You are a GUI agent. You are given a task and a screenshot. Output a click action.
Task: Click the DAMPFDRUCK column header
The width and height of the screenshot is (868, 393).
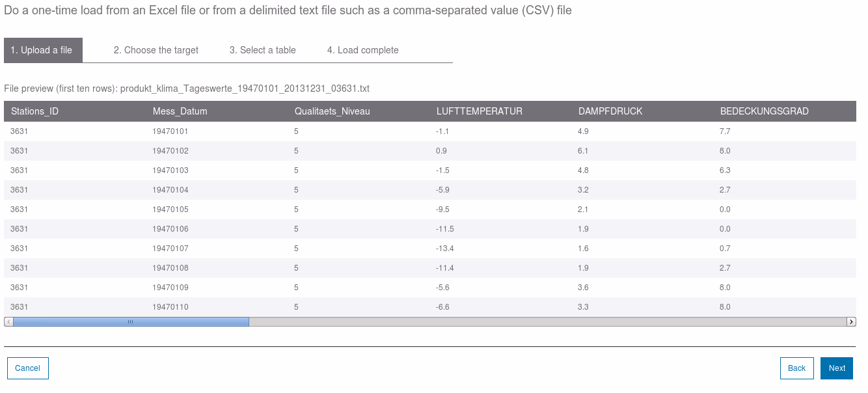(610, 111)
